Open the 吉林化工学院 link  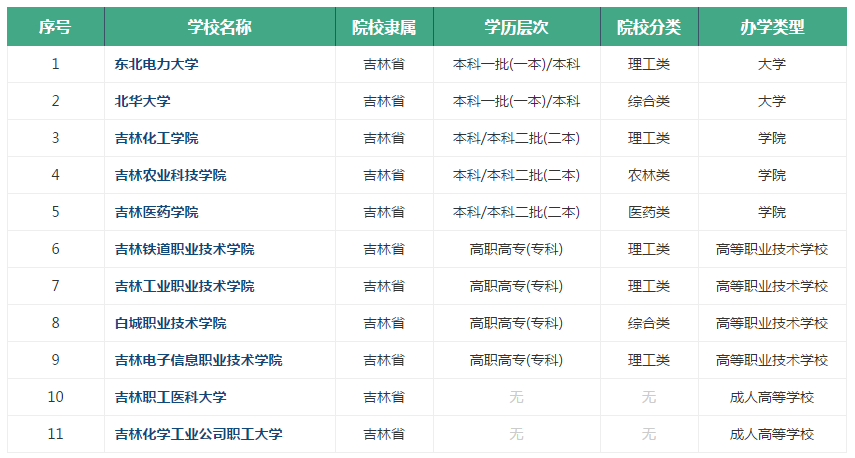(x=156, y=138)
